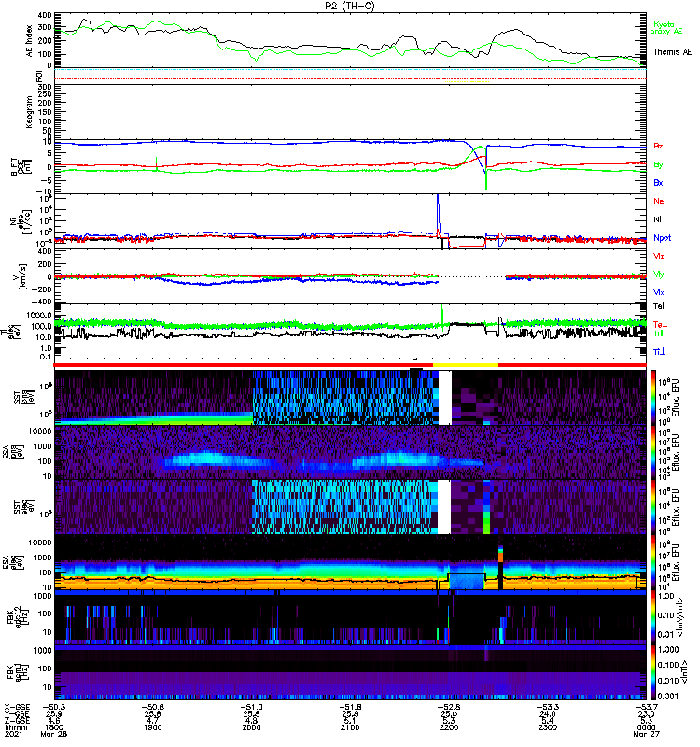Click the white data gap in SST ions panel

tap(445, 398)
